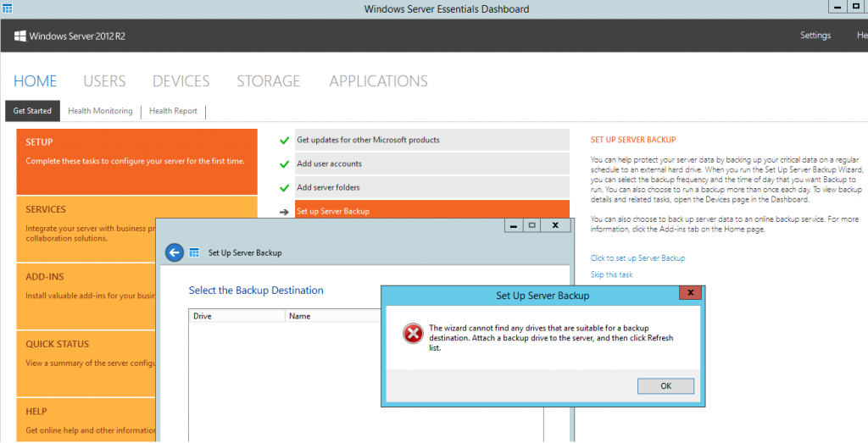Minimize the Dashboard main window

coord(837,7)
